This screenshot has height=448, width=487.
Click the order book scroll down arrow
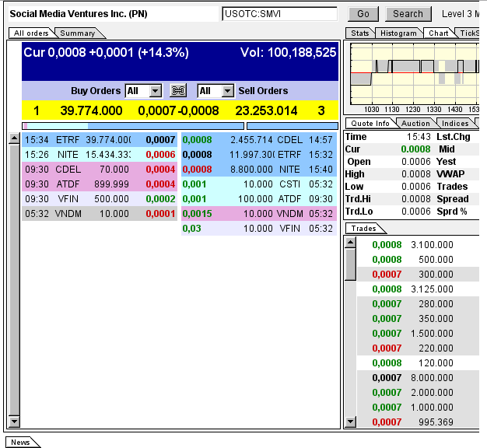14,422
